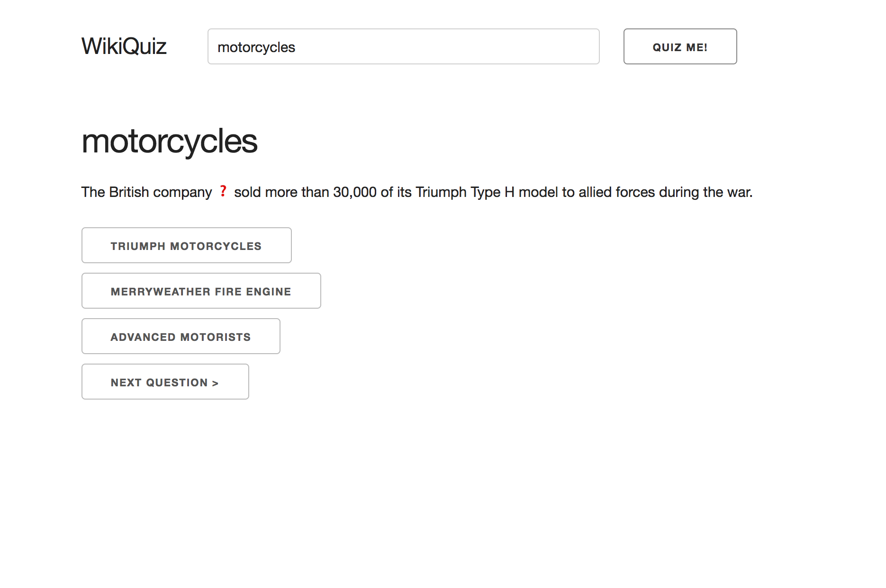The width and height of the screenshot is (886, 588).
Task: Choose the Triumph Motorcycles answer
Action: tap(186, 245)
